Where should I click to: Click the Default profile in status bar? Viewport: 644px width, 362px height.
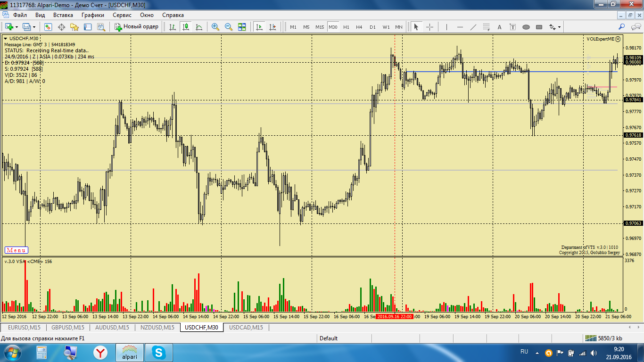click(x=329, y=338)
